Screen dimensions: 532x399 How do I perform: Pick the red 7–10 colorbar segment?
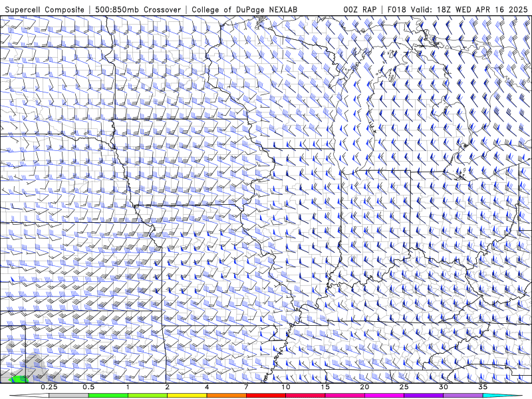point(265,396)
